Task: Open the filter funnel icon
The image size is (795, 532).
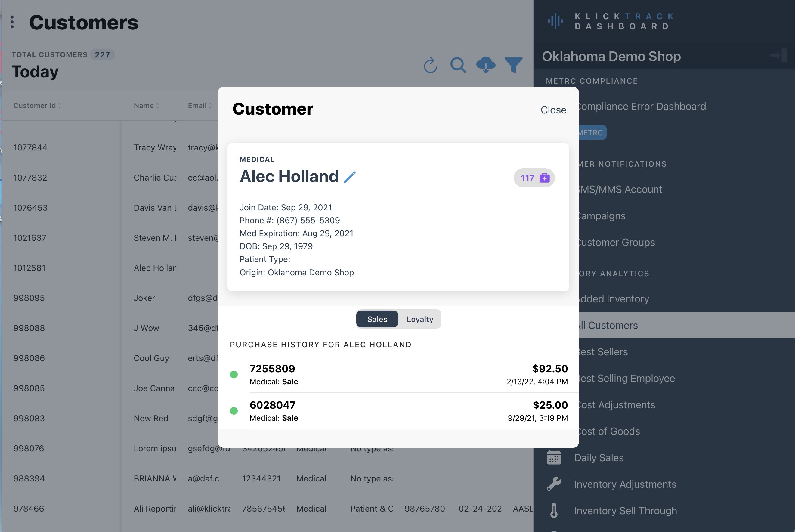Action: tap(513, 65)
